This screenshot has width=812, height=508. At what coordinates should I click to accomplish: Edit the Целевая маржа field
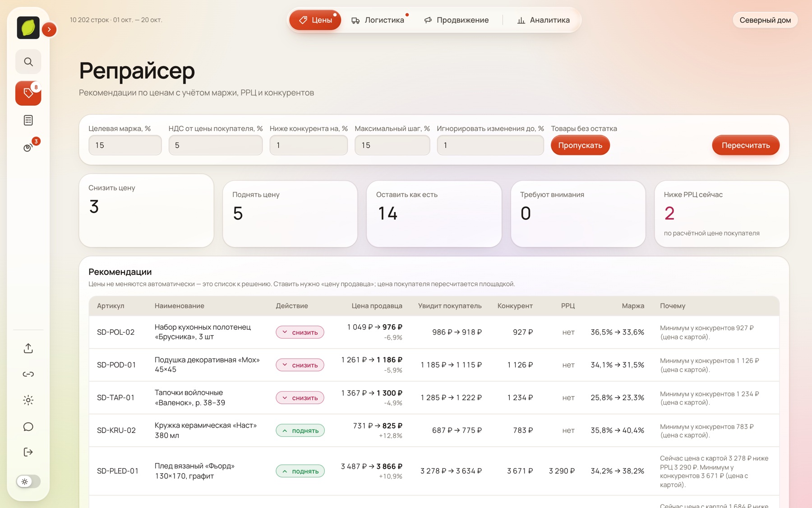125,145
